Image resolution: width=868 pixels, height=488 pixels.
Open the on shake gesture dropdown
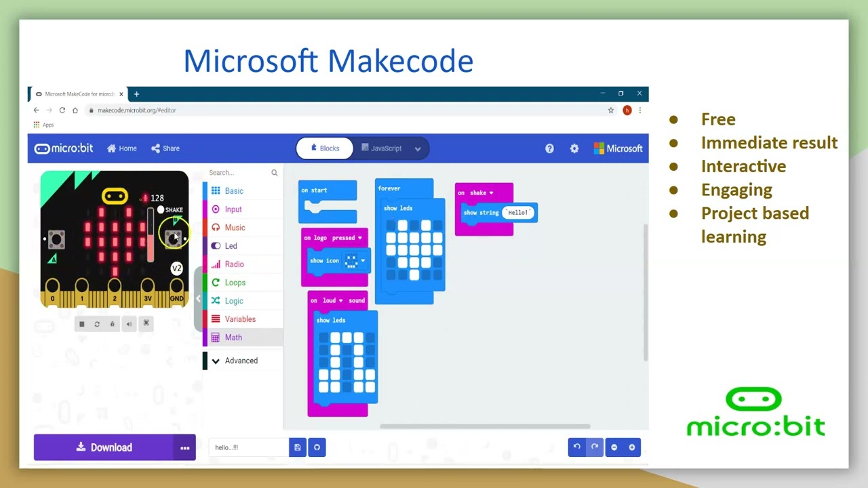481,193
